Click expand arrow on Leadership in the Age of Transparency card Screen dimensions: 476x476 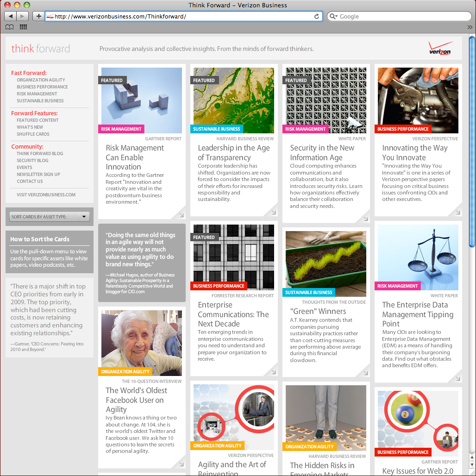(274, 213)
